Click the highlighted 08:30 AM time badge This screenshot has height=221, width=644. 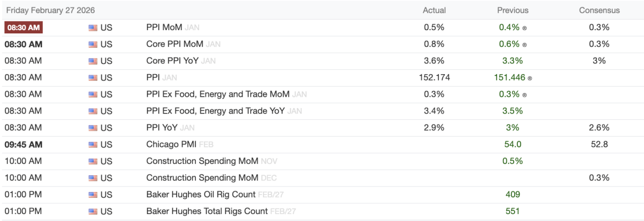pos(23,27)
